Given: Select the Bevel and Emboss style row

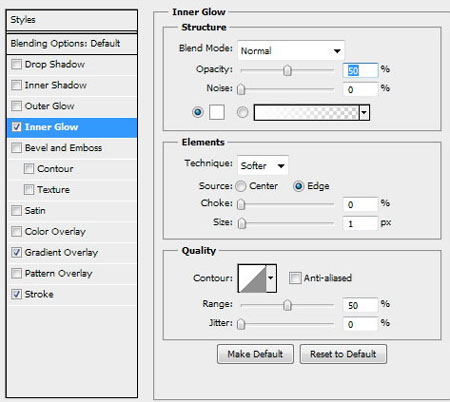Looking at the screenshot, I should (72, 148).
